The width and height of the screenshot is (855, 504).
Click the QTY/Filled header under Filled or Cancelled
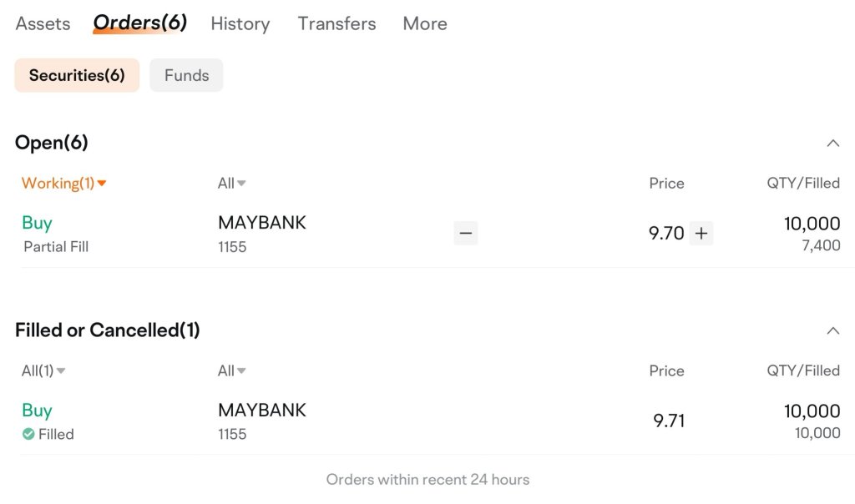click(x=803, y=370)
